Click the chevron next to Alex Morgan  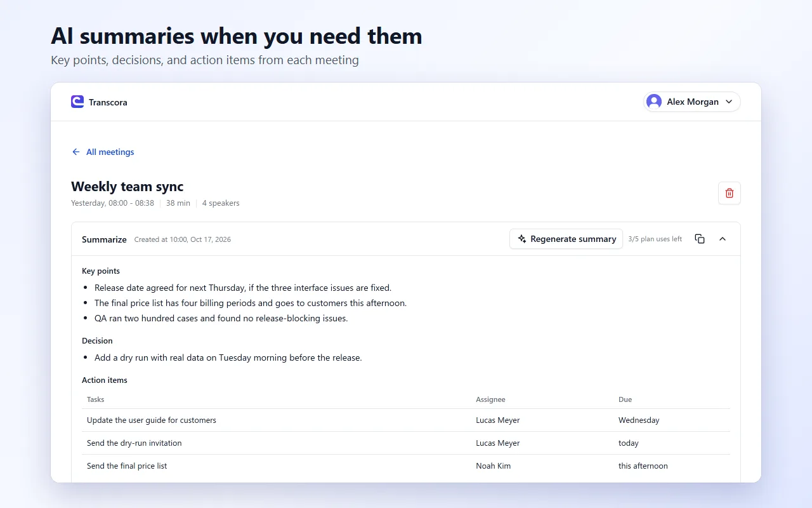coord(729,102)
